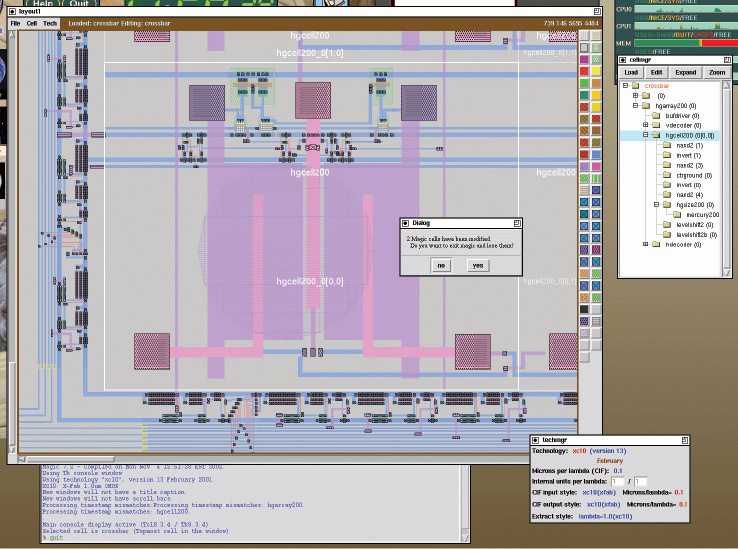The image size is (738, 549).
Task: Select the levelshift2 folder icon
Action: click(667, 224)
